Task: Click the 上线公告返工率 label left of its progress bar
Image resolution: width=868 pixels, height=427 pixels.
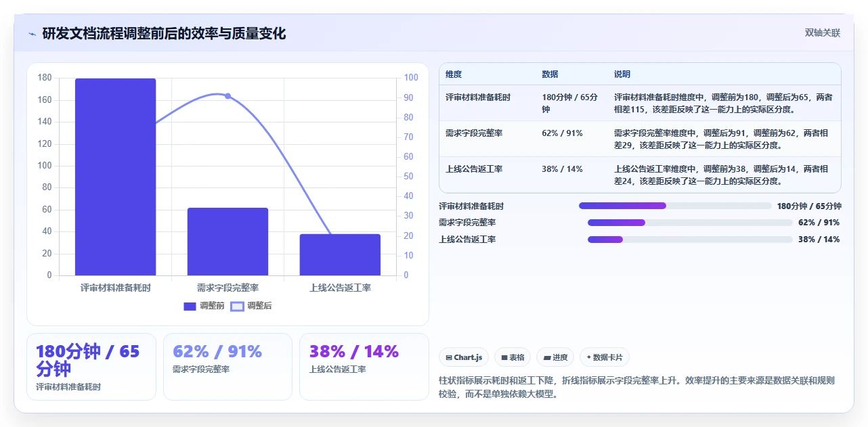Action: pos(467,240)
